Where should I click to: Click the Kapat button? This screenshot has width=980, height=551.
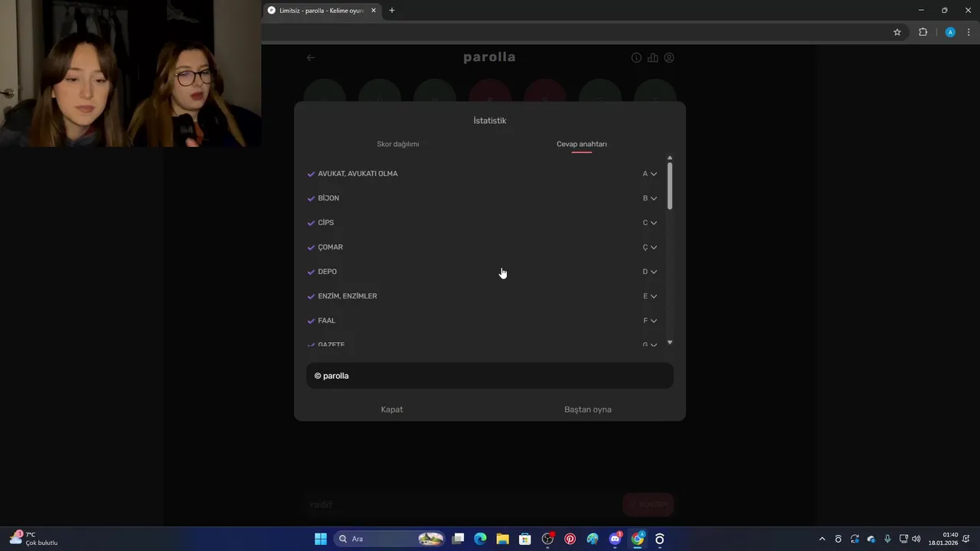pos(392,409)
